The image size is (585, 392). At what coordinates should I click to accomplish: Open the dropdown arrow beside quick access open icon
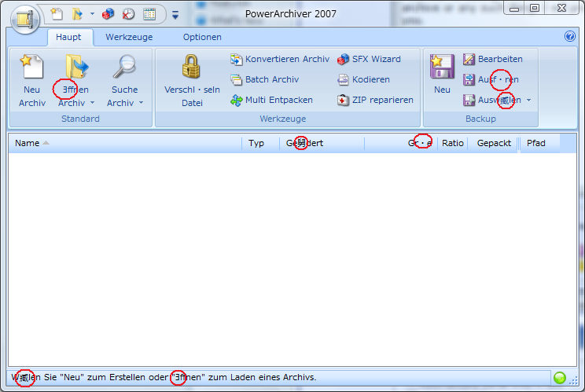click(x=92, y=14)
